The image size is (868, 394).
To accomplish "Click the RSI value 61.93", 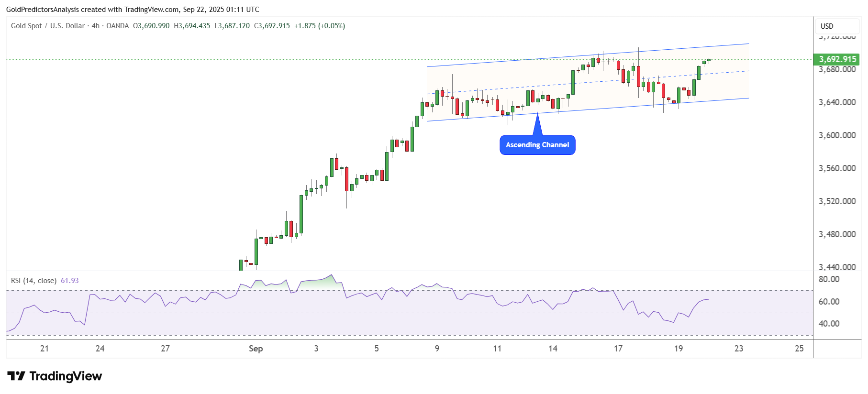I will pyautogui.click(x=70, y=281).
